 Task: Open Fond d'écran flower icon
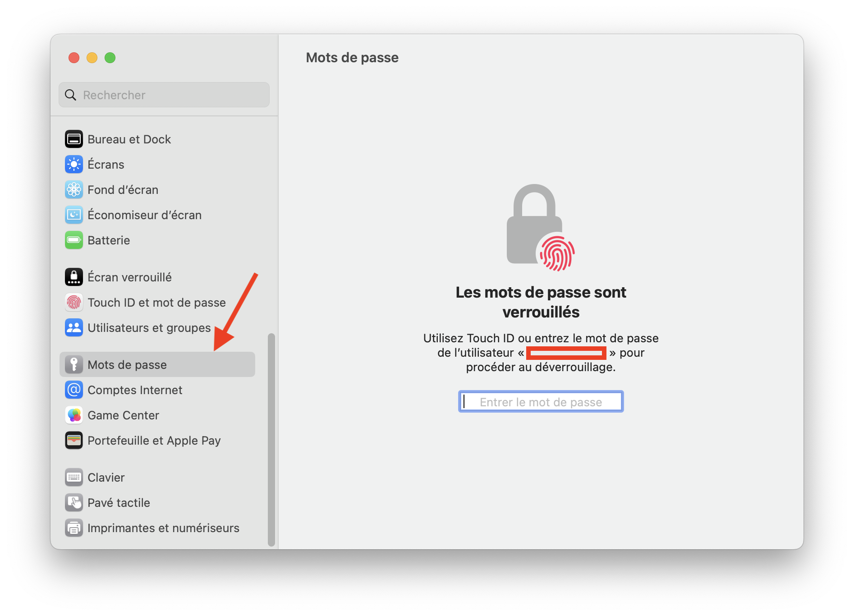(x=74, y=190)
